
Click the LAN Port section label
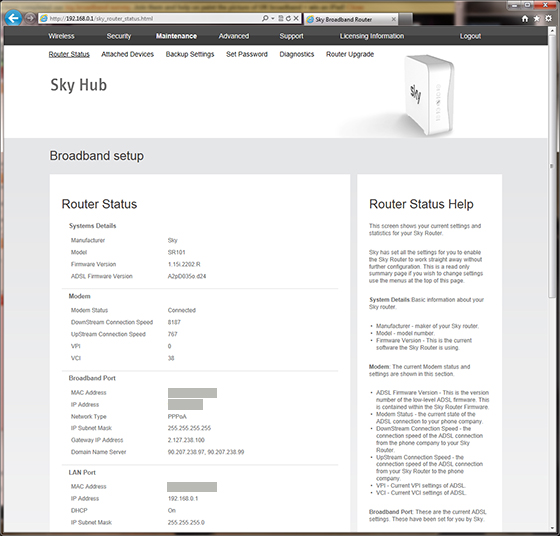pyautogui.click(x=82, y=472)
